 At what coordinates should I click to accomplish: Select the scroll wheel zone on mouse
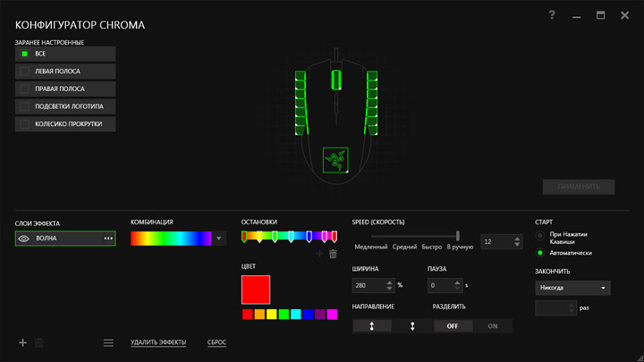click(336, 80)
